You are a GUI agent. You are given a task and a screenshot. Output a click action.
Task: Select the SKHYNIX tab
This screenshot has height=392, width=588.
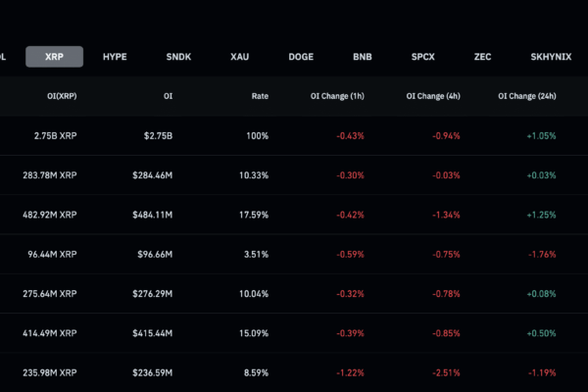[551, 57]
